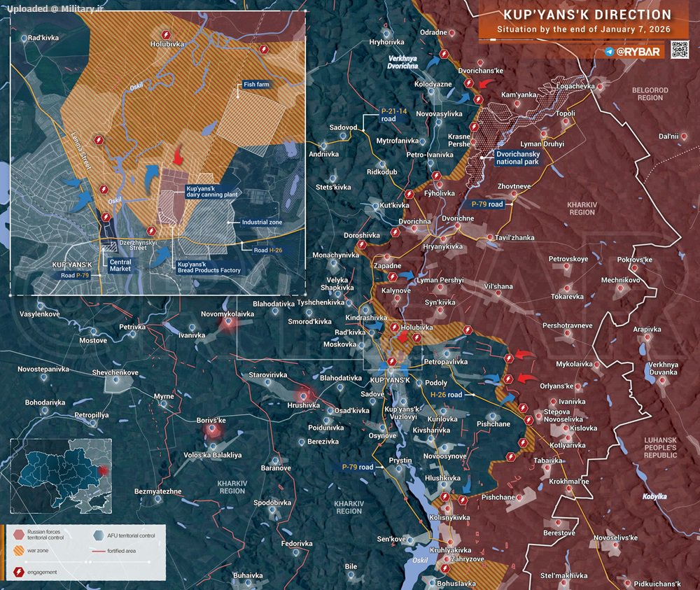Click the 'Verkhnya Duvanka' label
Viewport: 700px width, 590px height.
tap(664, 368)
